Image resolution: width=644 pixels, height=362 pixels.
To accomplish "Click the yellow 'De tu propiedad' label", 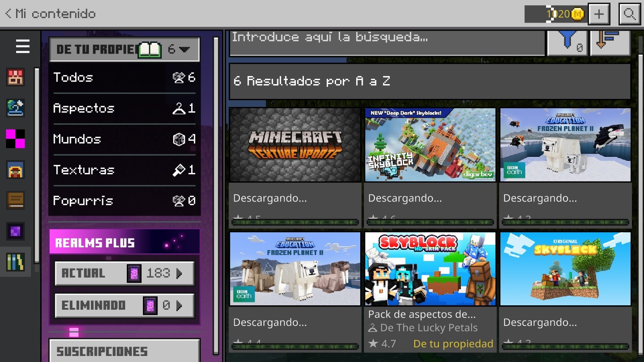I will [453, 344].
